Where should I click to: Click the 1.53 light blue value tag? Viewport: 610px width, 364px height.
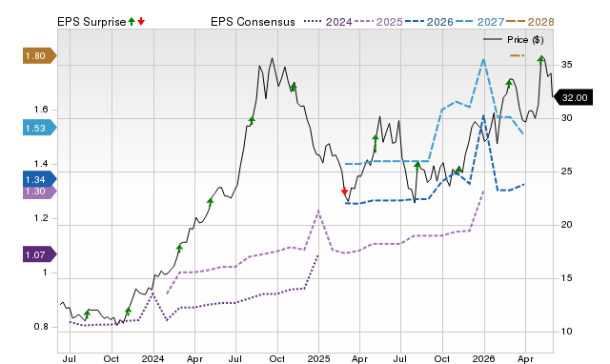click(x=40, y=128)
